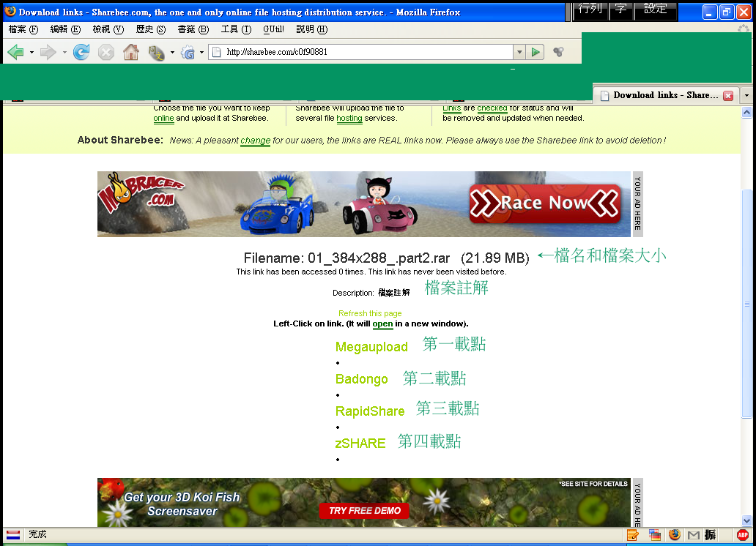Click the mail envelope status bar icon

[693, 535]
